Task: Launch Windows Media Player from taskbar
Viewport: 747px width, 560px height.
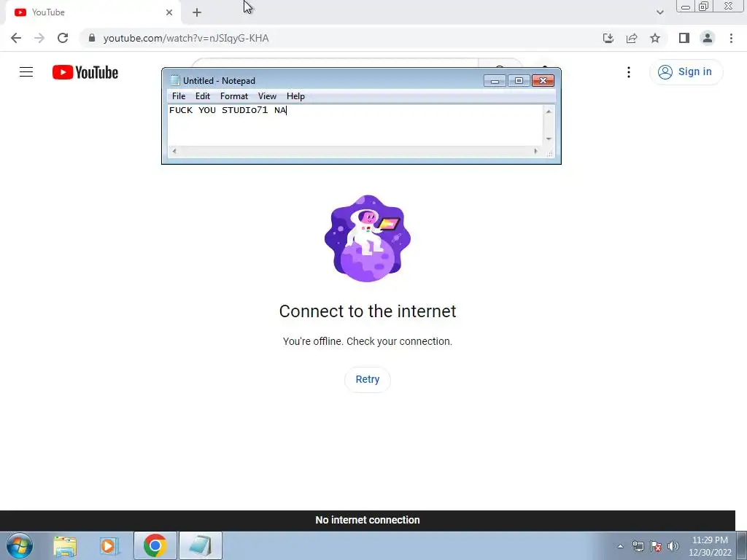Action: click(x=109, y=546)
